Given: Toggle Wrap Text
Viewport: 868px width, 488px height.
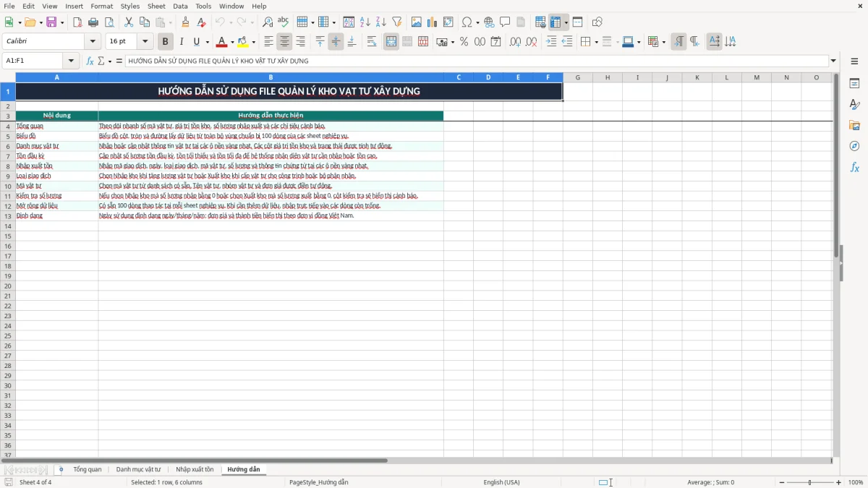Looking at the screenshot, I should point(372,42).
